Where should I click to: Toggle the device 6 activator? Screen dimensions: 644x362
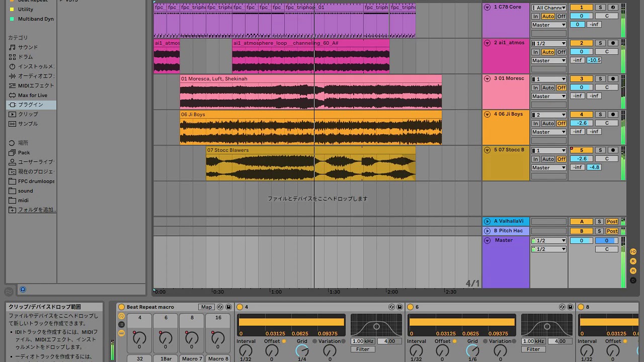coord(411,307)
